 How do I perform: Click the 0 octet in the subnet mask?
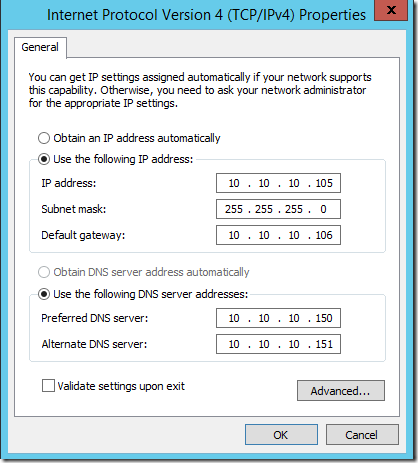[x=323, y=209]
